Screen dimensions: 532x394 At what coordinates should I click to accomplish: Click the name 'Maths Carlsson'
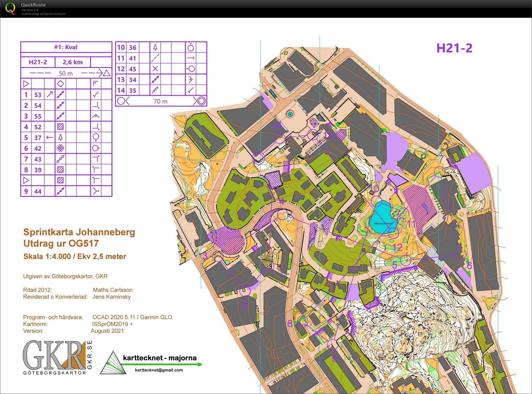[x=113, y=290]
